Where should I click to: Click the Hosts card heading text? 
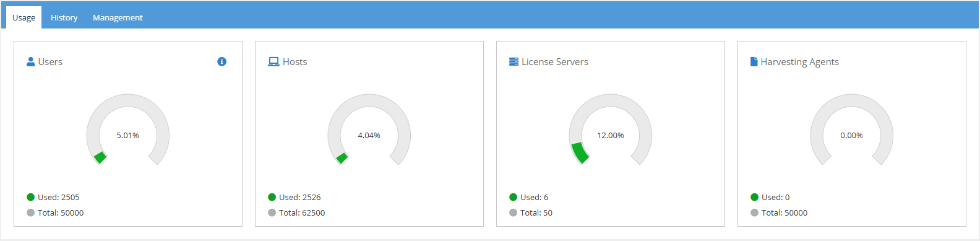pyautogui.click(x=295, y=62)
